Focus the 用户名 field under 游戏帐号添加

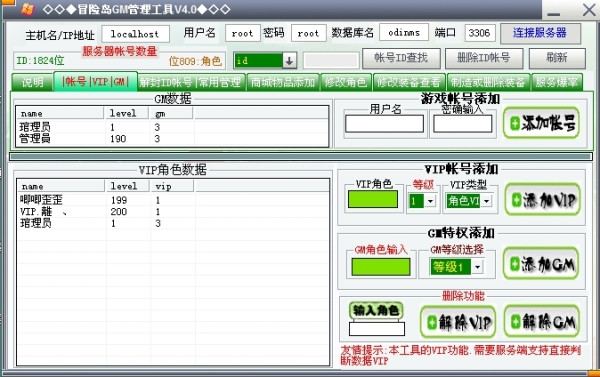(x=384, y=124)
